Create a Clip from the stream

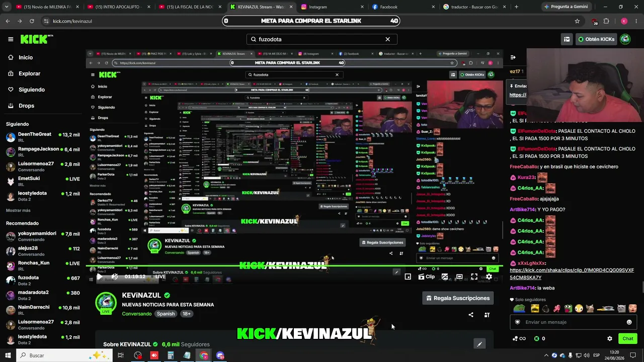pyautogui.click(x=427, y=277)
